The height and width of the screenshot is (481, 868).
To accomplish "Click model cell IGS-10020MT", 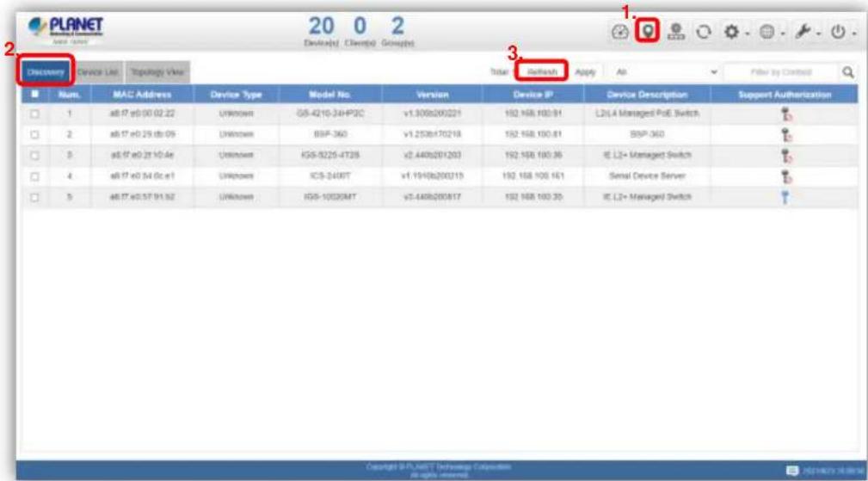I will click(330, 196).
